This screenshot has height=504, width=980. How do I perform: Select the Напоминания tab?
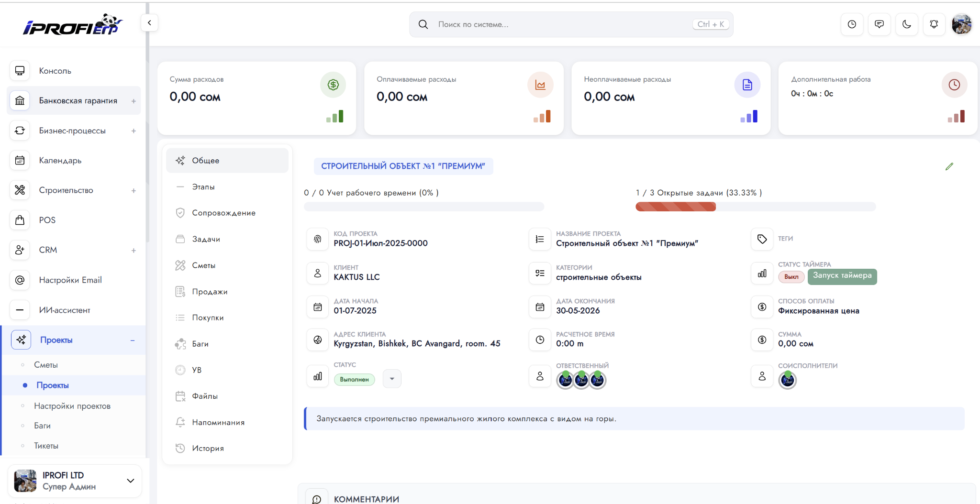click(227, 422)
